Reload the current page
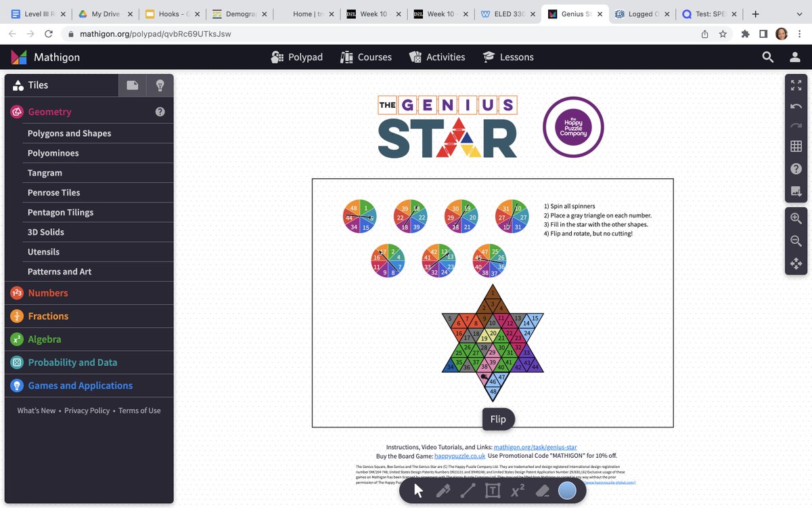 [x=48, y=34]
